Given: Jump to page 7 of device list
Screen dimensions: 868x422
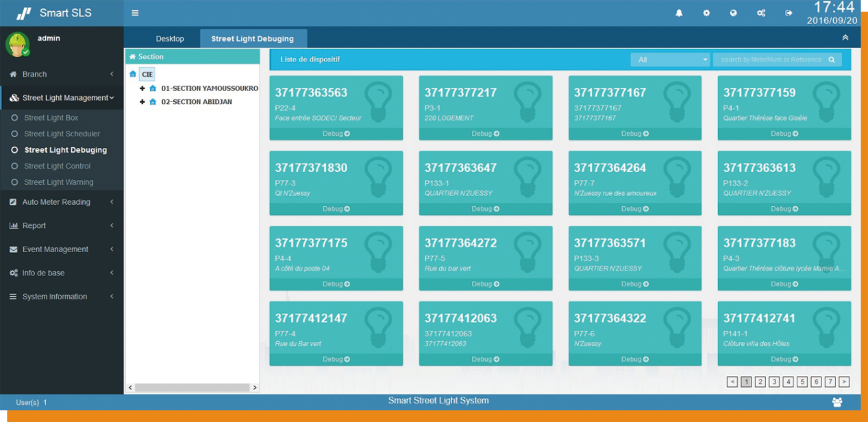Looking at the screenshot, I should coord(830,382).
